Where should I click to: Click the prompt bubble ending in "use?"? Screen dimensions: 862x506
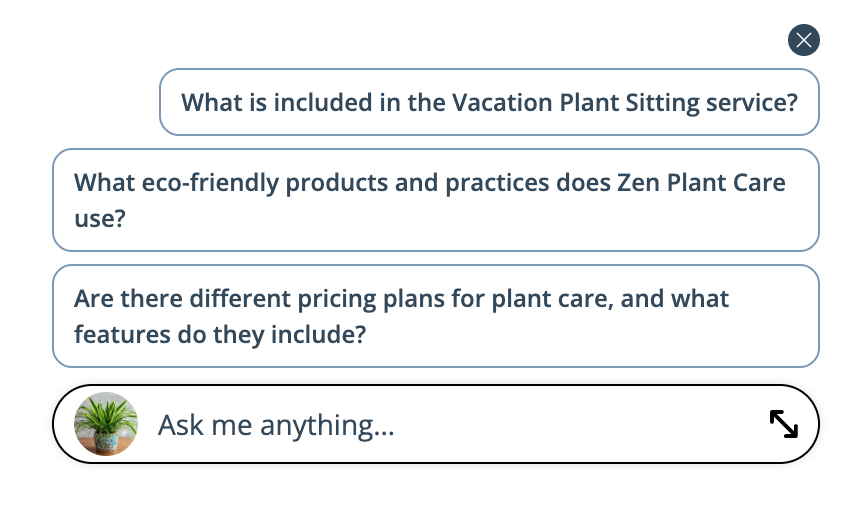[x=436, y=200]
